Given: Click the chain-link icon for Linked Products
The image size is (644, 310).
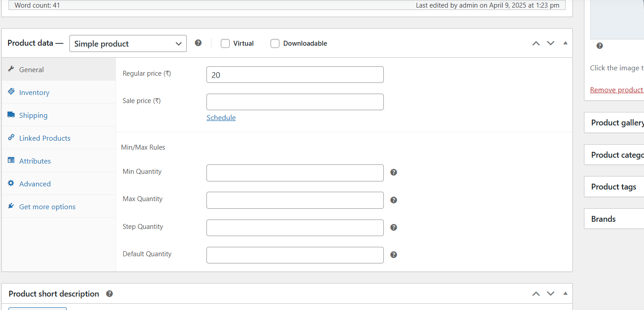Looking at the screenshot, I should coord(11,137).
